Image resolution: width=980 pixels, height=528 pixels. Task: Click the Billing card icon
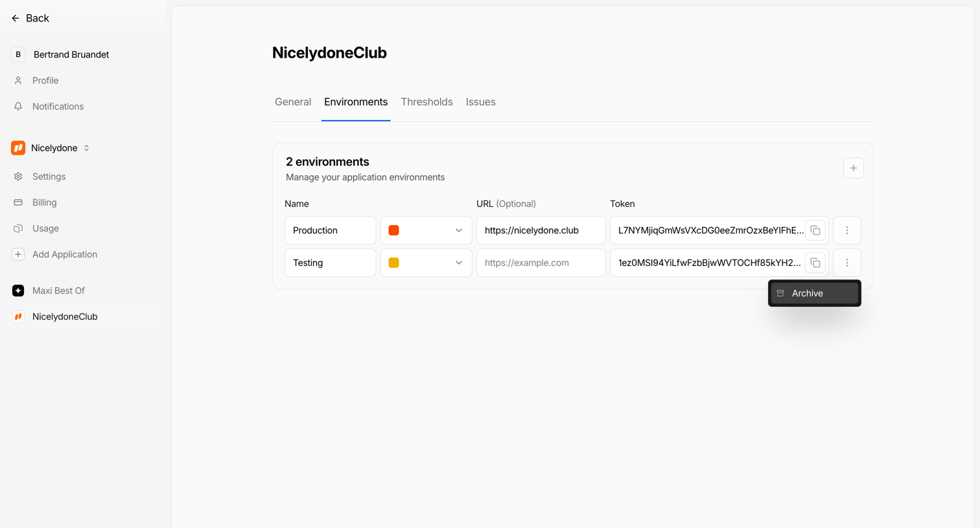click(x=18, y=202)
